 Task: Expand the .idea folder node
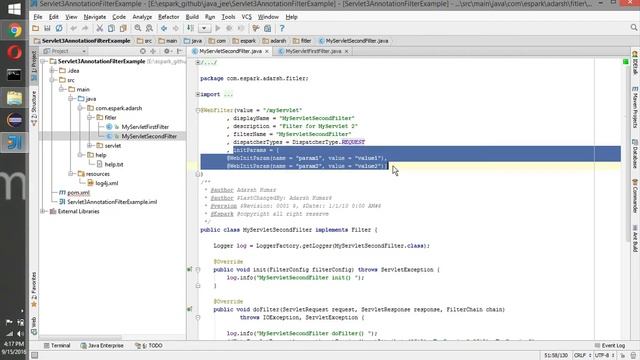click(52, 71)
